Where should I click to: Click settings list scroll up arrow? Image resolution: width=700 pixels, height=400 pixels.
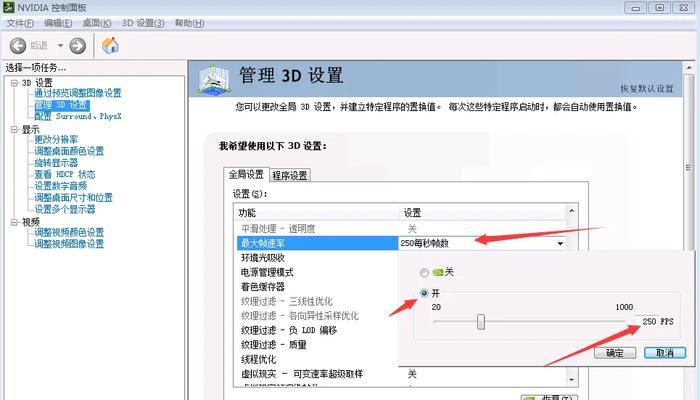[x=571, y=210]
